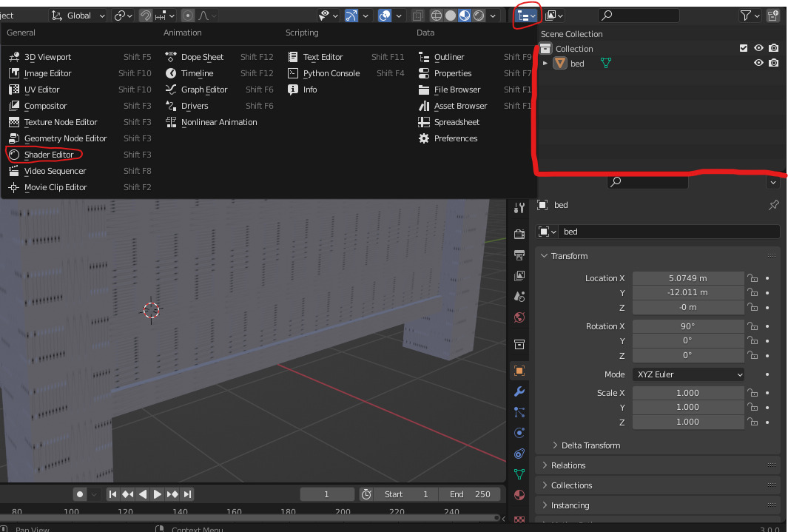
Task: Open the Material properties tab
Action: coord(519,495)
